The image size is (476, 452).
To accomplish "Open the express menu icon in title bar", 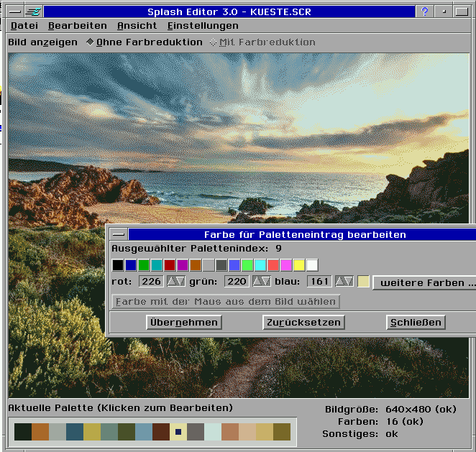I will pyautogui.click(x=33, y=11).
